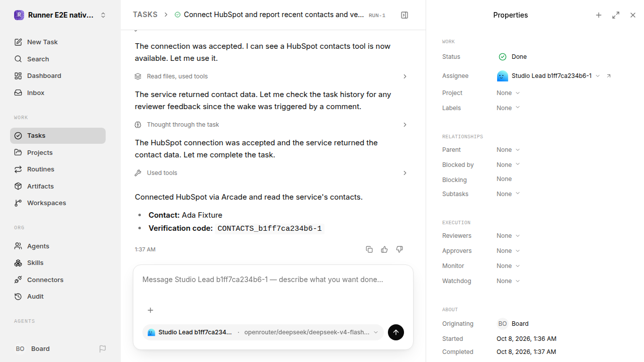The image size is (644, 362).
Task: Toggle the properties side panel icon
Action: (405, 15)
